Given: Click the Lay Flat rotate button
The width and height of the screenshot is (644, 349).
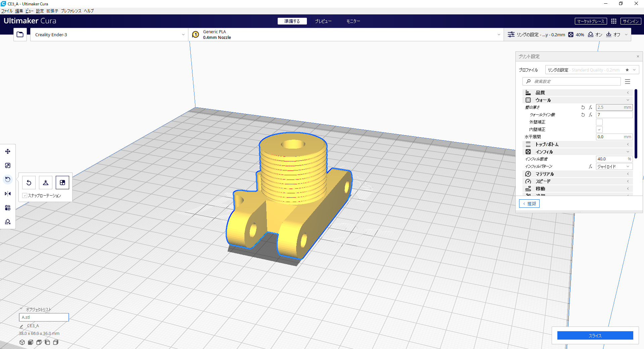Looking at the screenshot, I should 46,183.
